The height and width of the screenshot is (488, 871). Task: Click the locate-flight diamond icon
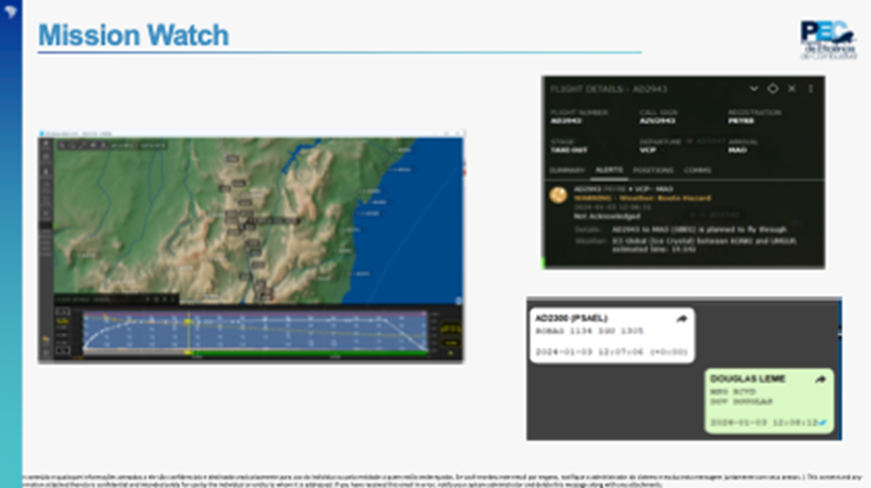[773, 89]
